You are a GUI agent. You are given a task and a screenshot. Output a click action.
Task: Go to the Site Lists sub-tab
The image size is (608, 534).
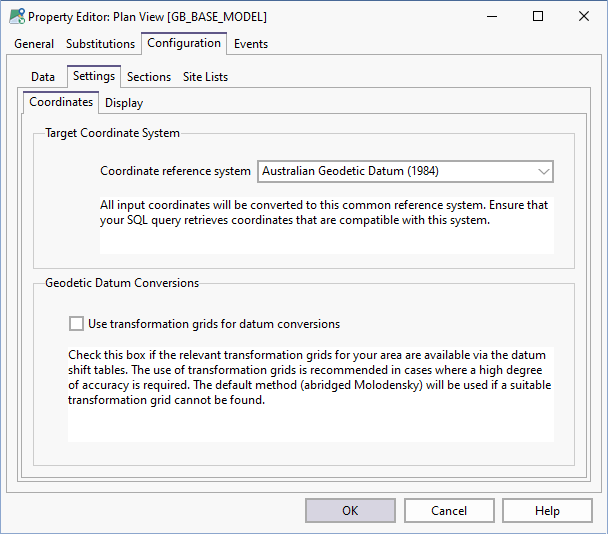click(x=206, y=77)
